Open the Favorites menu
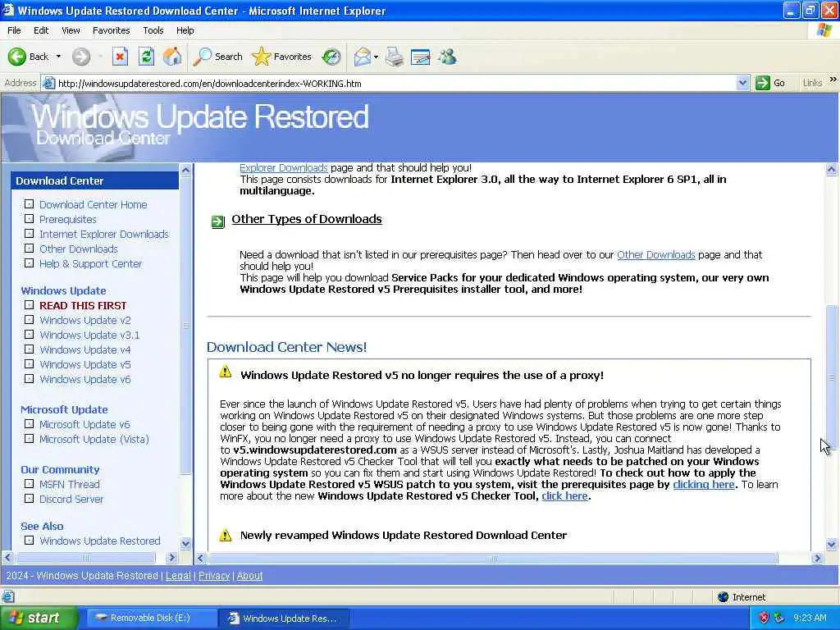This screenshot has height=630, width=840. pyautogui.click(x=111, y=30)
